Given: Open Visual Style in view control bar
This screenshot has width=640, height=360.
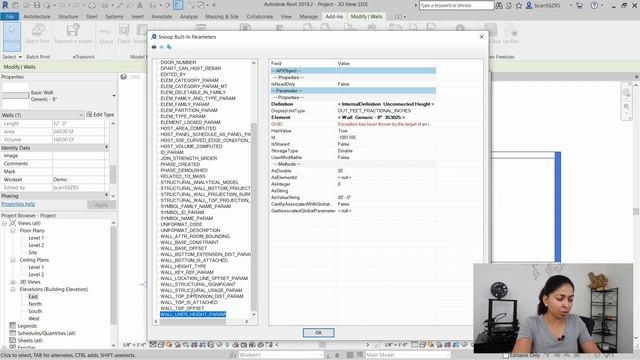Looking at the screenshot, I should pyautogui.click(x=161, y=345).
